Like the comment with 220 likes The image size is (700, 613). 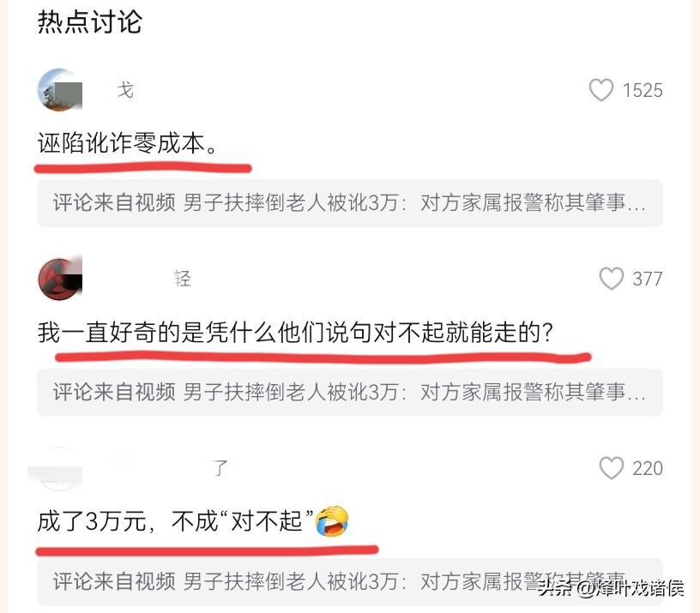(611, 468)
